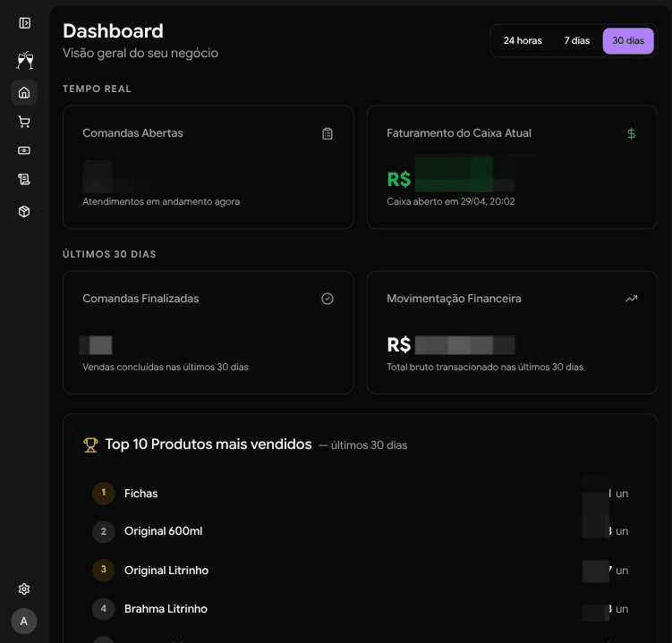672x643 pixels.
Task: Click 'Vendas concluídas nas últimos 30 dias' text
Action: pos(166,368)
